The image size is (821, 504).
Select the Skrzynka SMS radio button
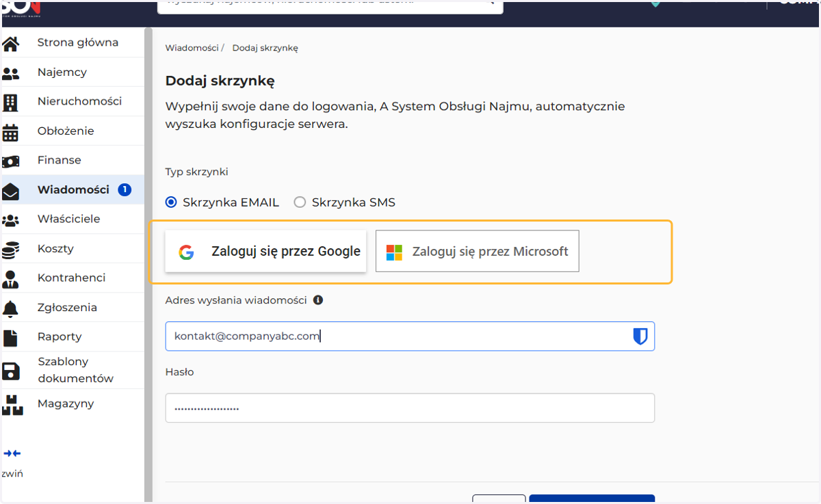pyautogui.click(x=300, y=202)
